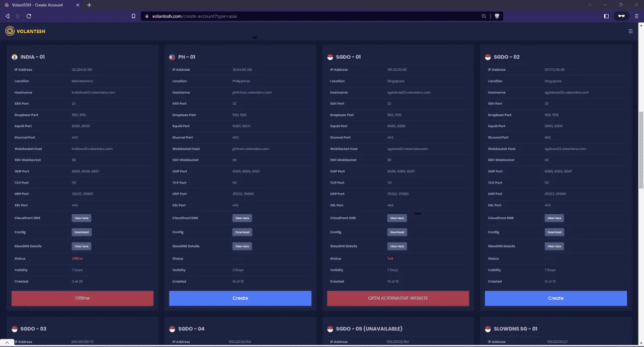
Task: Click SGDO - 05 (UNAVAILABLE) flag icon
Action: (331, 329)
